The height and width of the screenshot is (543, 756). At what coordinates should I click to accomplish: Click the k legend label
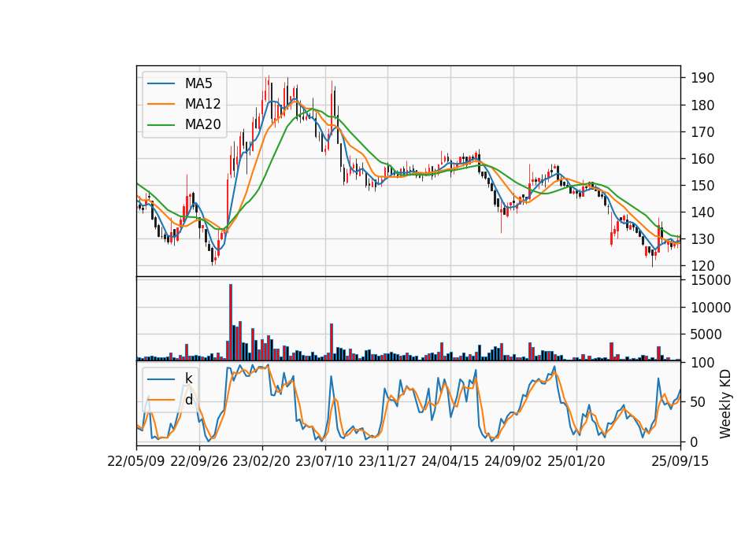(189, 379)
